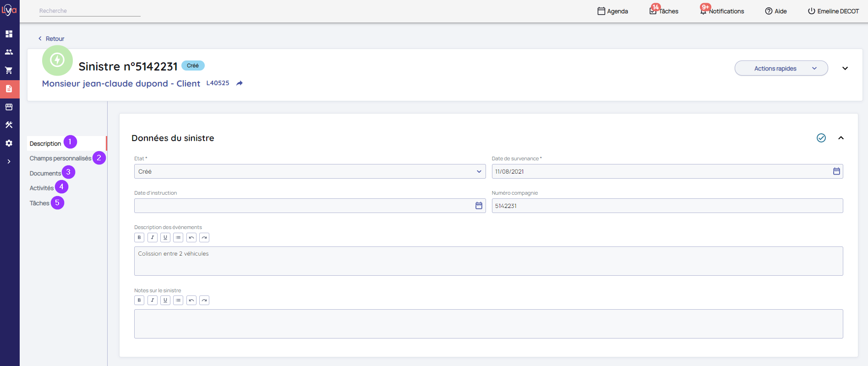
Task: Toggle bold in Description des évènements toolbar
Action: coord(139,237)
